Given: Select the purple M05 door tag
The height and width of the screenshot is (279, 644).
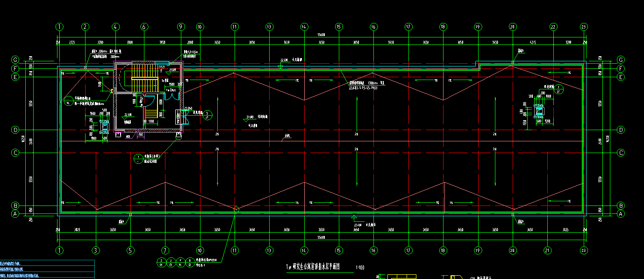Looking at the screenshot, I should pyautogui.click(x=129, y=136).
